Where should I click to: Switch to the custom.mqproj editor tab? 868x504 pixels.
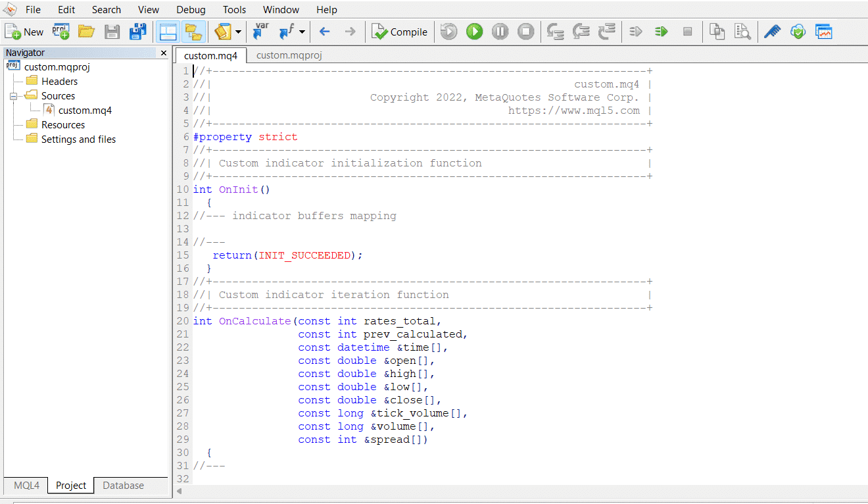(x=289, y=55)
